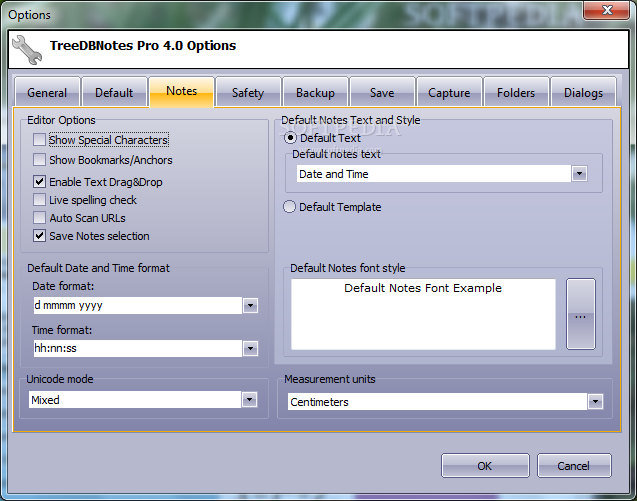
Task: Dismiss the dialog with Cancel
Action: pyautogui.click(x=574, y=466)
